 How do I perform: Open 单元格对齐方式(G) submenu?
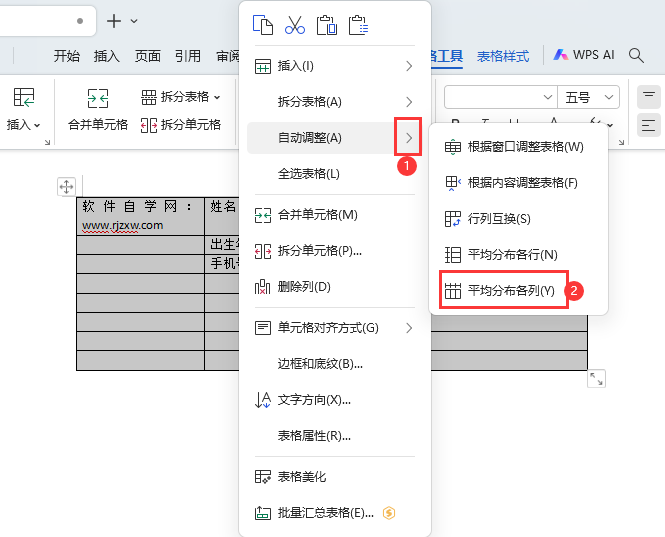(335, 328)
